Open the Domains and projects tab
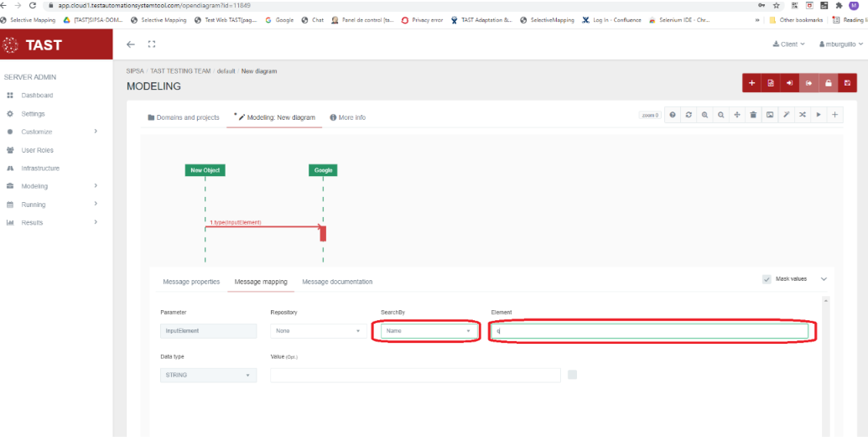 click(x=184, y=117)
